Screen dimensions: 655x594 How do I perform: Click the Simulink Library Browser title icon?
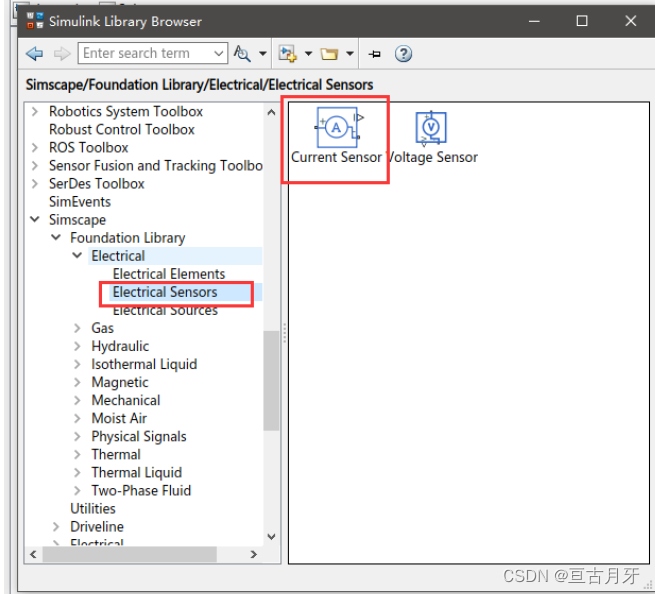pyautogui.click(x=35, y=20)
